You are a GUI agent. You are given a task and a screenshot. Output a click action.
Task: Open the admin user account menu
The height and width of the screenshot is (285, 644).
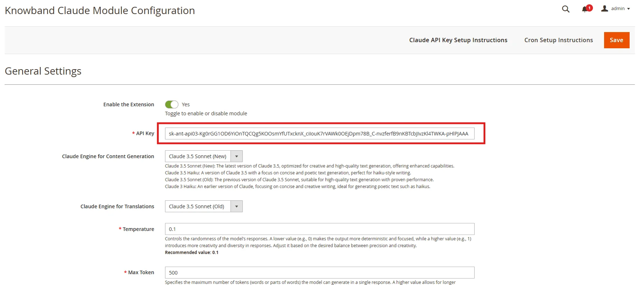pyautogui.click(x=616, y=9)
